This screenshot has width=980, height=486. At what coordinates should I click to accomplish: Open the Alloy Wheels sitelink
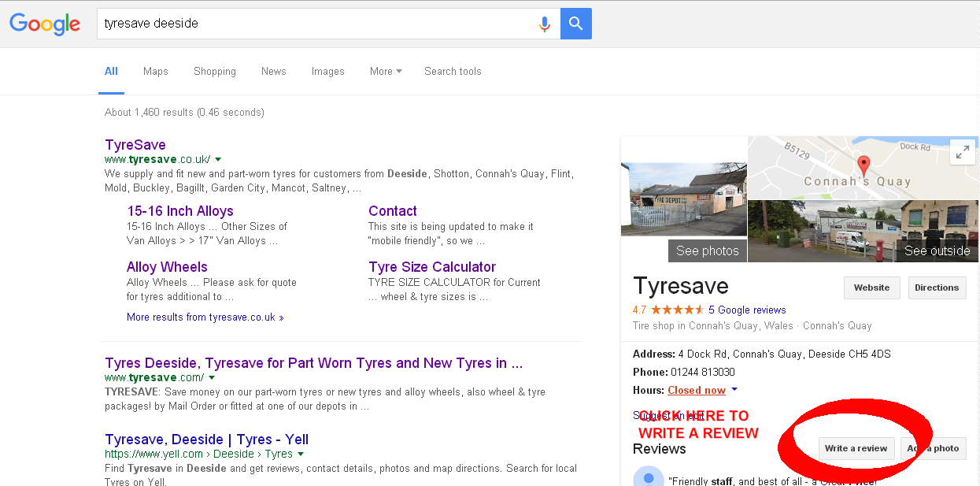167,267
